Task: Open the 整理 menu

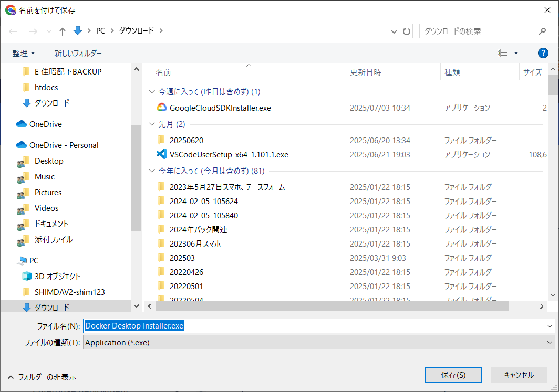Action: pos(24,54)
